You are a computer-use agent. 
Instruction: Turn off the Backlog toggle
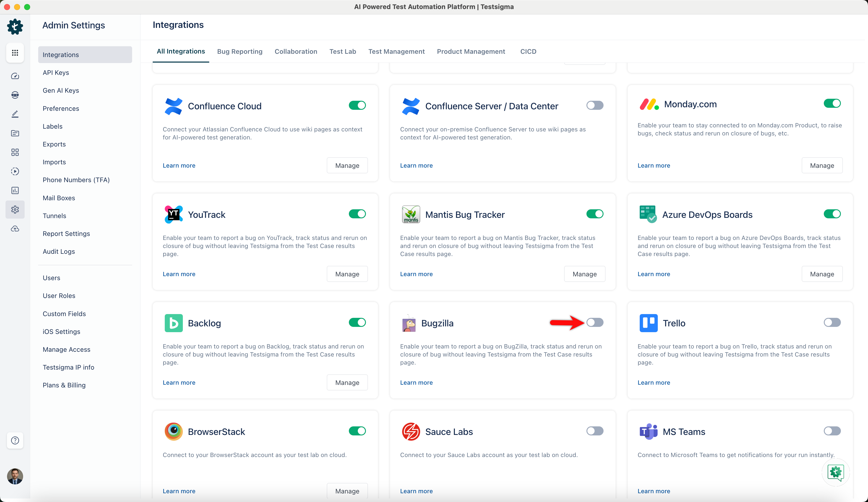pyautogui.click(x=357, y=323)
